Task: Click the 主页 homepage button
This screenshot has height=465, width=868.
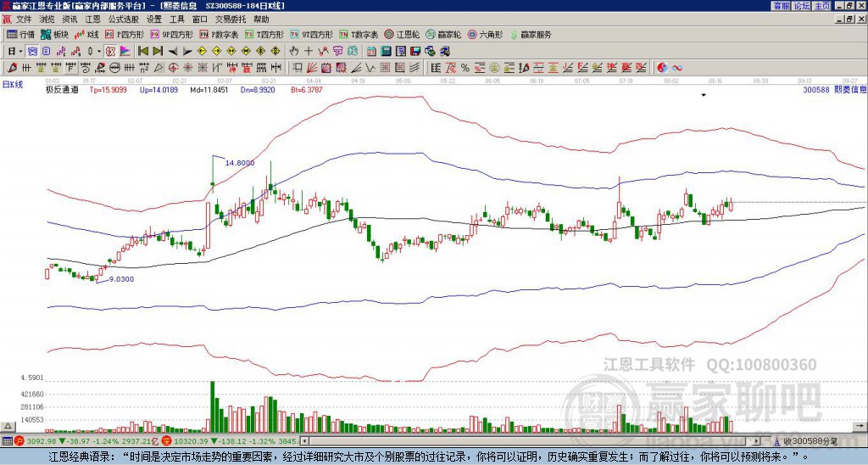Action: coord(822,6)
